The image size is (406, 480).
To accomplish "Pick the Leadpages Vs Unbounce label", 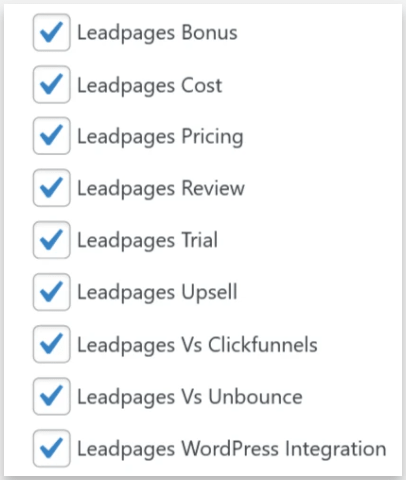I will coord(190,398).
